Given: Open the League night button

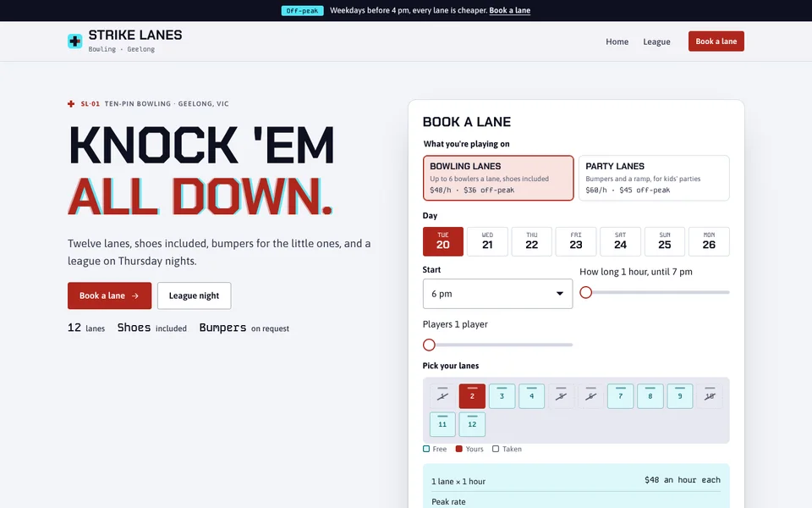Looking at the screenshot, I should (x=194, y=295).
